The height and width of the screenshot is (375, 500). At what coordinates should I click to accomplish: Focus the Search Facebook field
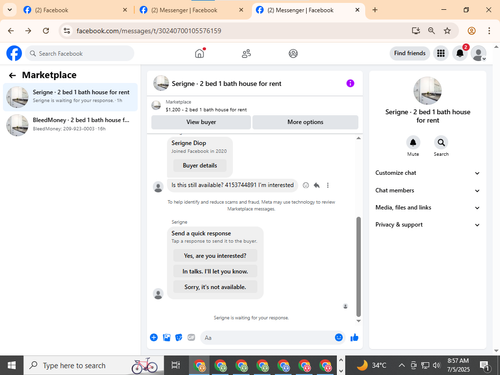pos(80,53)
